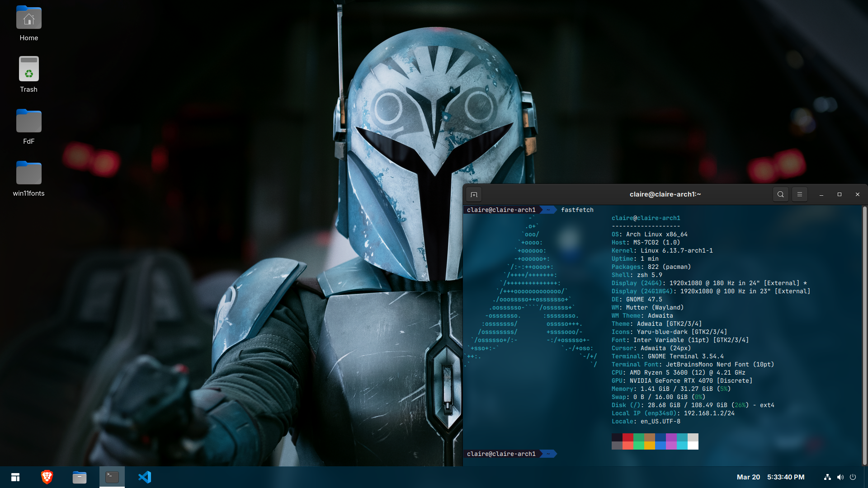Minimize the terminal window

821,194
